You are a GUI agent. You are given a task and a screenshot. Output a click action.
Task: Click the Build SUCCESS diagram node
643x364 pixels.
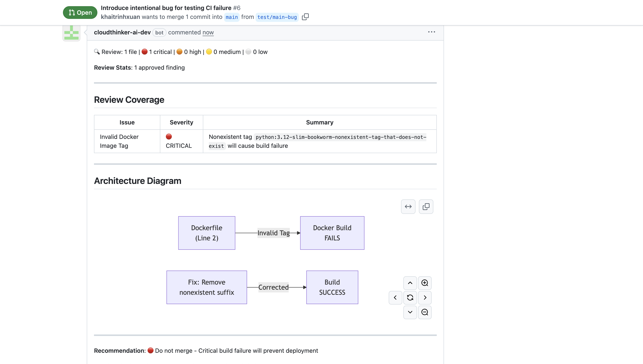coord(332,287)
